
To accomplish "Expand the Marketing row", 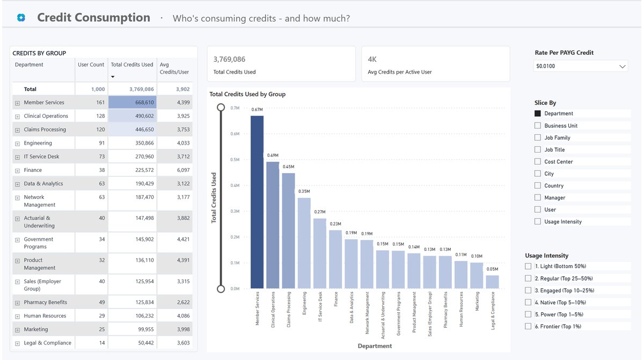I will [x=17, y=329].
